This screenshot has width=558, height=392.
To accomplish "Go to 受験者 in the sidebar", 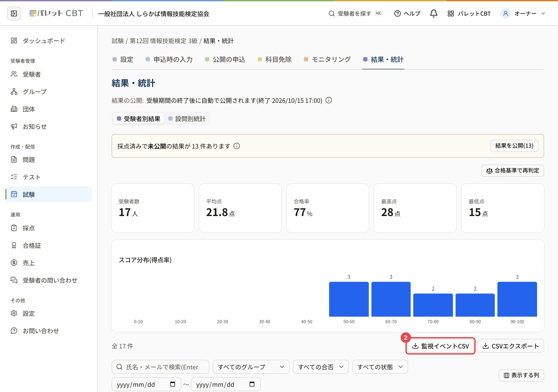I will [49, 74].
